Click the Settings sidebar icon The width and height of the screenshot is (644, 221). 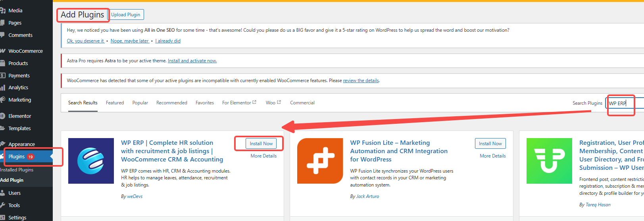click(x=3, y=217)
